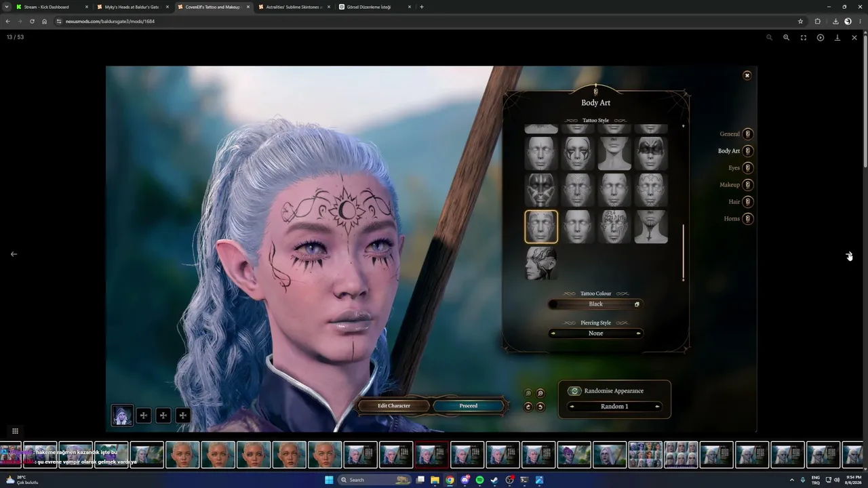The height and width of the screenshot is (488, 868).
Task: Reload the current page
Action: [32, 21]
